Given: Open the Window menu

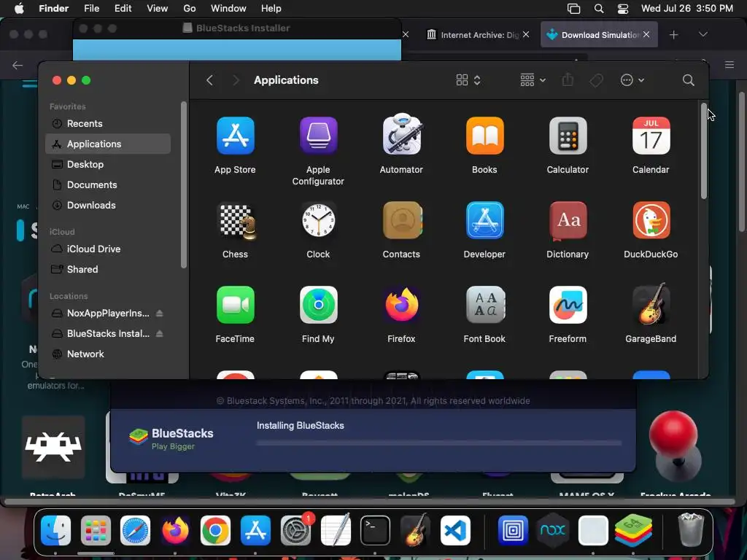Looking at the screenshot, I should point(228,9).
